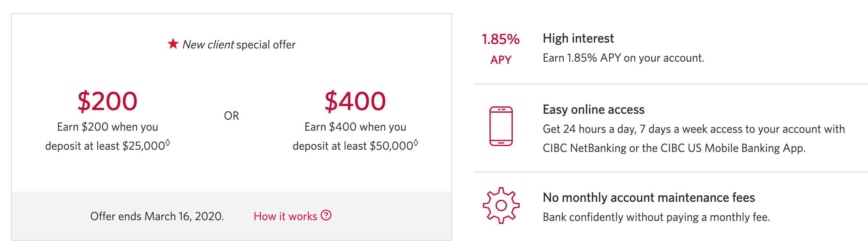Click the $25,000 deposit footnote diamond

point(168,143)
